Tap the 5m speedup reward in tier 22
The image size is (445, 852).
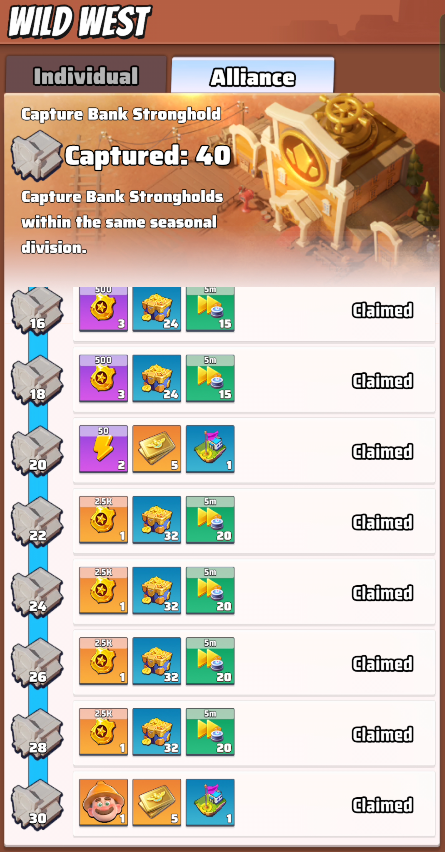coord(210,519)
